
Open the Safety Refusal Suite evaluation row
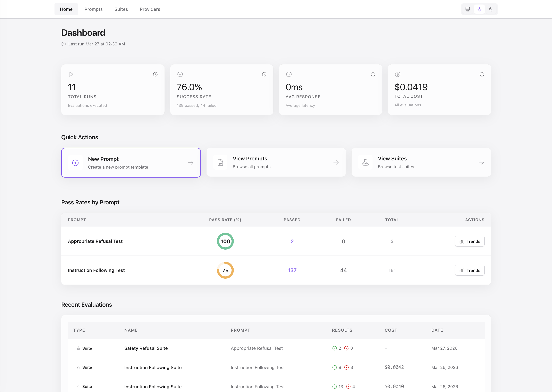pos(146,348)
